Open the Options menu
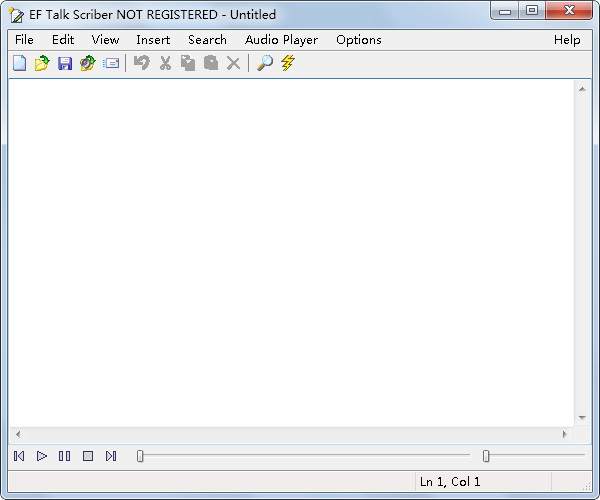Screen dimensions: 600x500 coord(358,40)
